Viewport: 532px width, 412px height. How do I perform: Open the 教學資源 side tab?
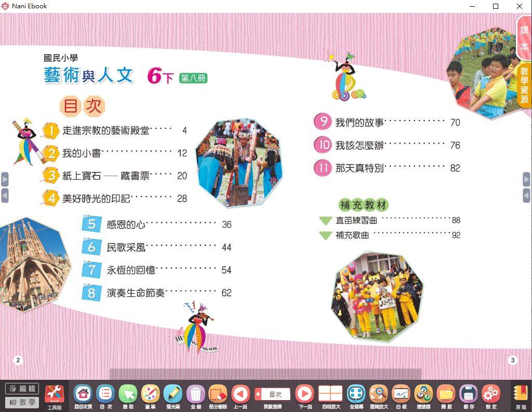point(524,85)
